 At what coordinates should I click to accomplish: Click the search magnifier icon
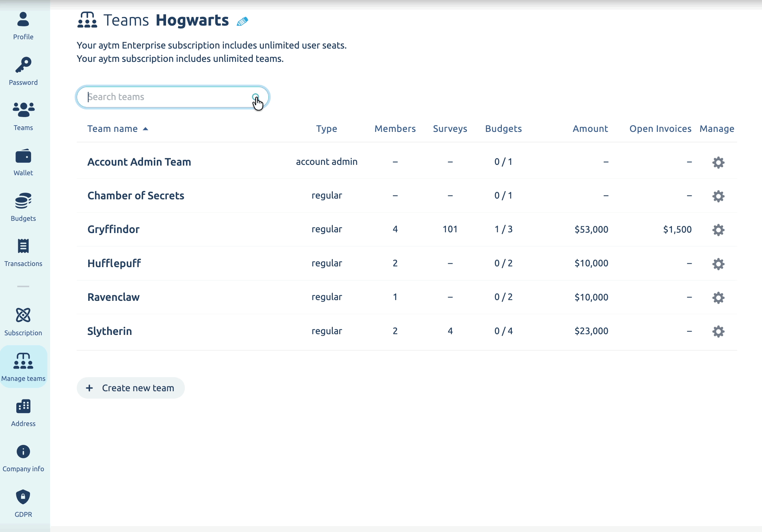point(255,97)
